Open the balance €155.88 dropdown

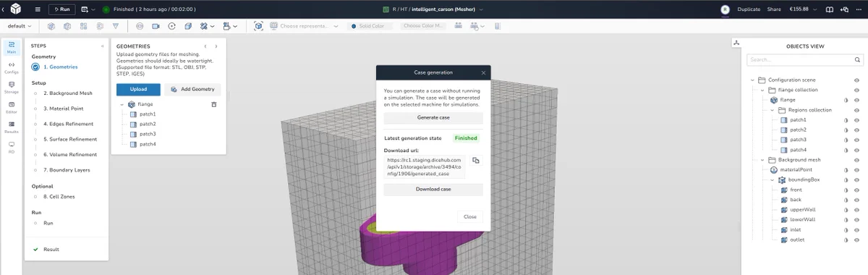804,9
